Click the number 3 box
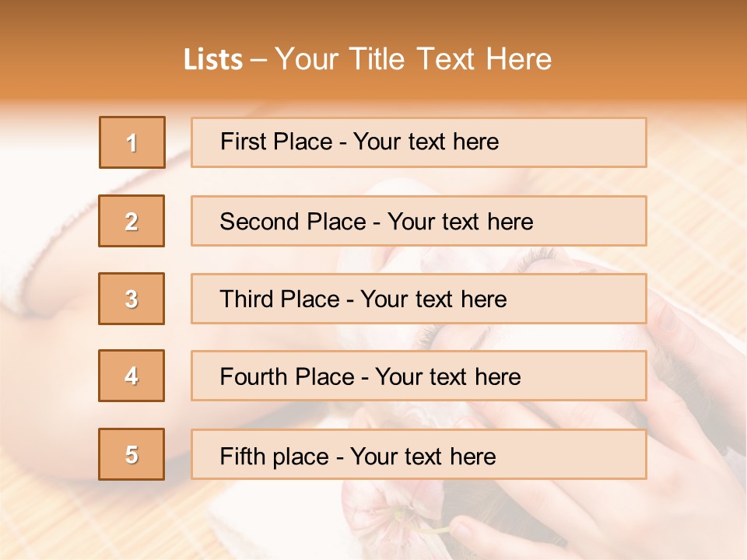The width and height of the screenshot is (747, 560). point(132,299)
